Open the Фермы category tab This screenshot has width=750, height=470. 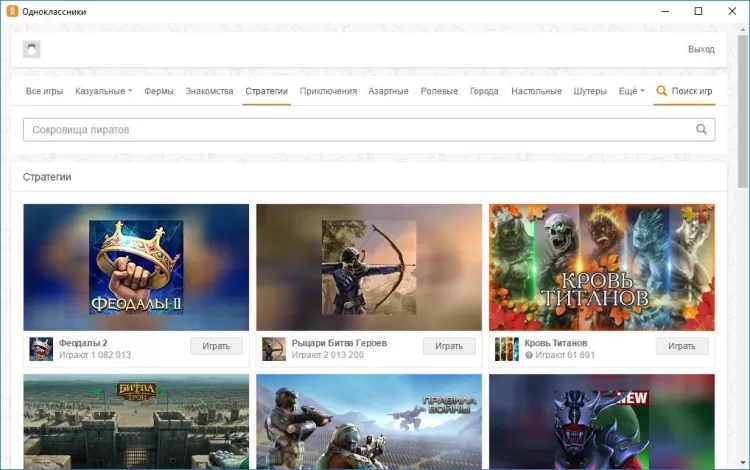coord(159,91)
